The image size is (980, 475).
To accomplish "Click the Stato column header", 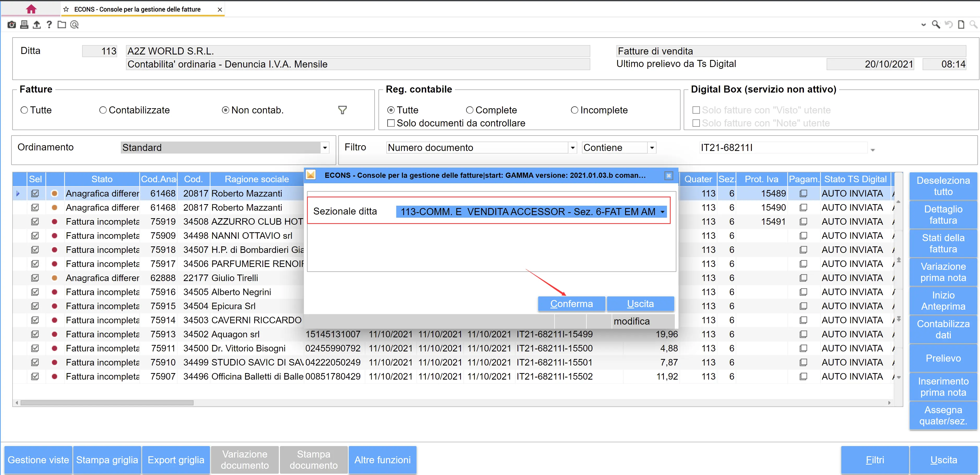I will coord(101,179).
